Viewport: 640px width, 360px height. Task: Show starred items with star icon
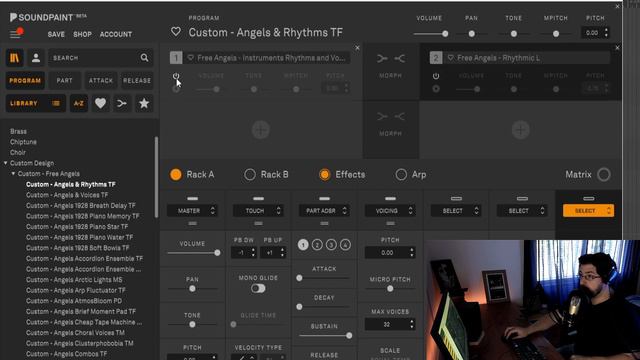click(144, 103)
